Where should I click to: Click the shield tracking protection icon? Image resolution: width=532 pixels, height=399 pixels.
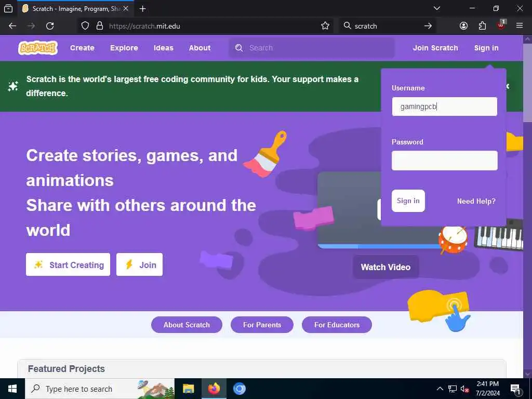pyautogui.click(x=85, y=26)
